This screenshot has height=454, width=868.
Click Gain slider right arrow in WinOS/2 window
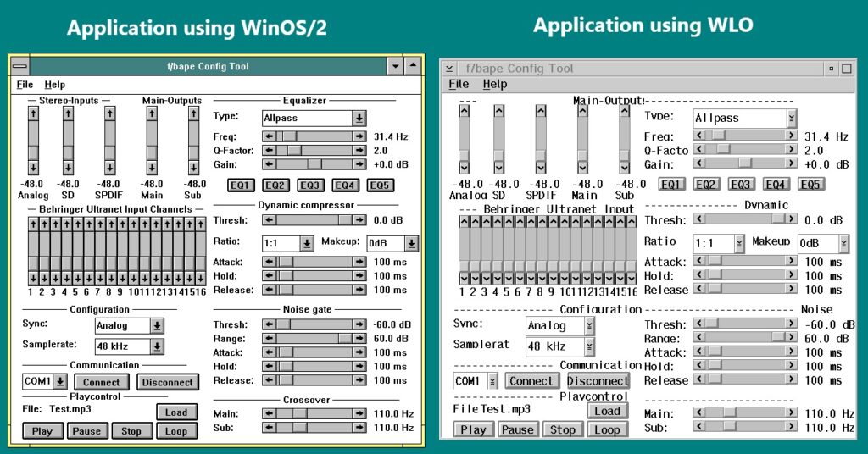359,164
